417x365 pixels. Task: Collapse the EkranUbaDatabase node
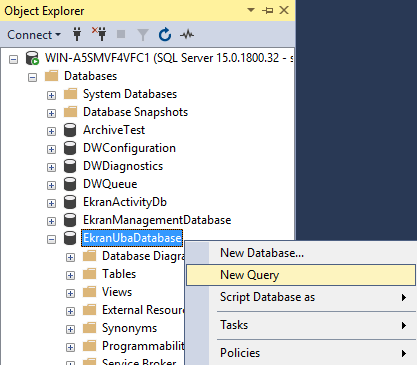pyautogui.click(x=51, y=240)
